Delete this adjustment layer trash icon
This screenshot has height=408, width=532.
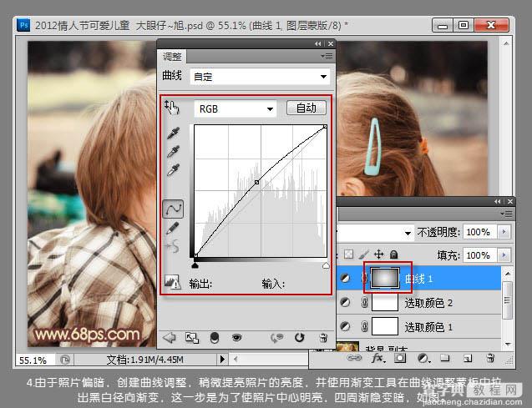tap(323, 338)
